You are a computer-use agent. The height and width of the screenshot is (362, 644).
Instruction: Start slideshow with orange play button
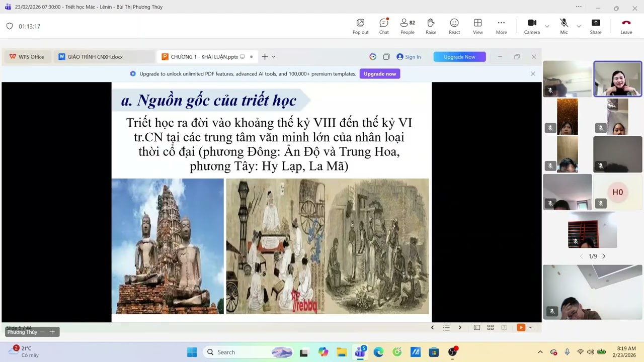(521, 327)
